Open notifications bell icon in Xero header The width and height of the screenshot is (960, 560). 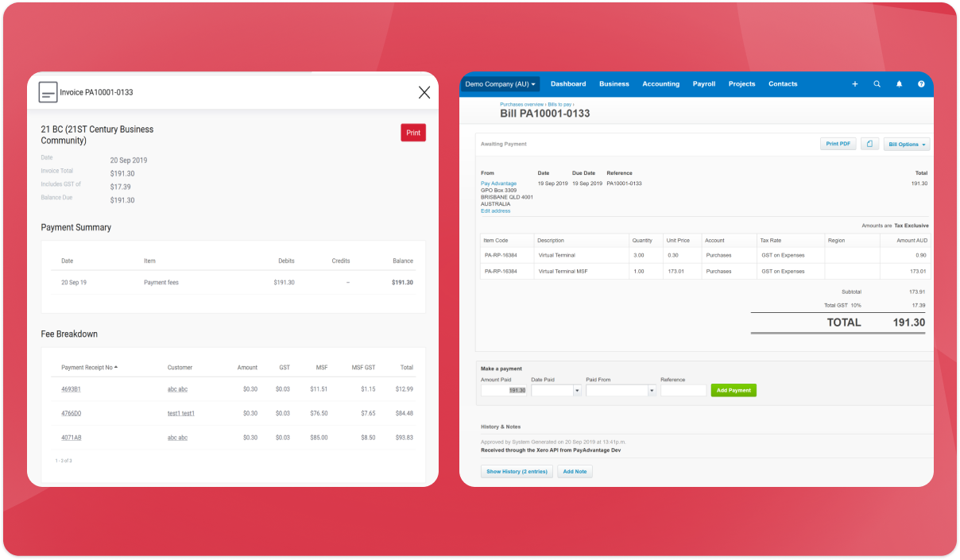click(900, 84)
